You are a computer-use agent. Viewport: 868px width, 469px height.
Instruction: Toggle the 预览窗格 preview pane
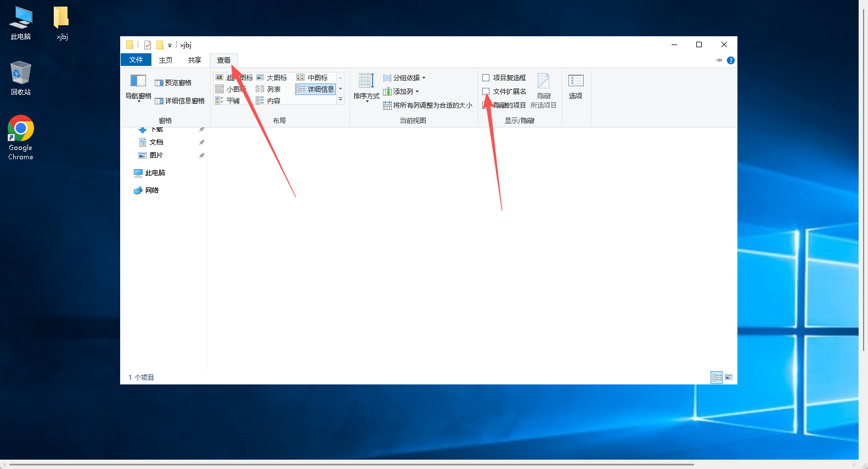click(173, 83)
